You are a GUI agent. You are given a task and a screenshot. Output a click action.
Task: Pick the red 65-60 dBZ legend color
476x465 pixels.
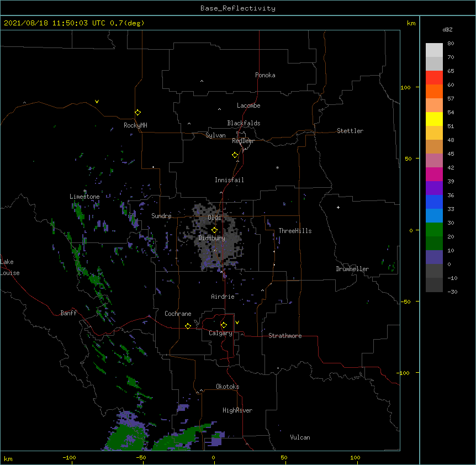point(434,78)
